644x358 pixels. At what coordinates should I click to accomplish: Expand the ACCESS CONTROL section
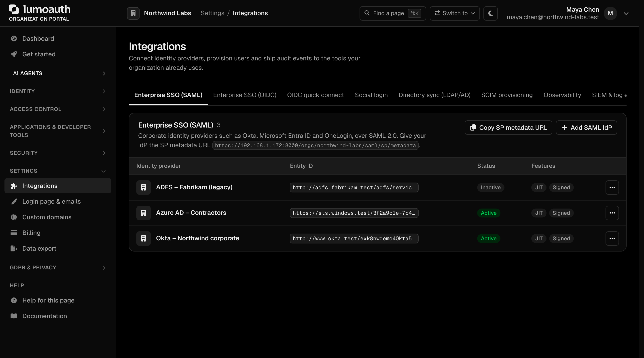pos(58,109)
